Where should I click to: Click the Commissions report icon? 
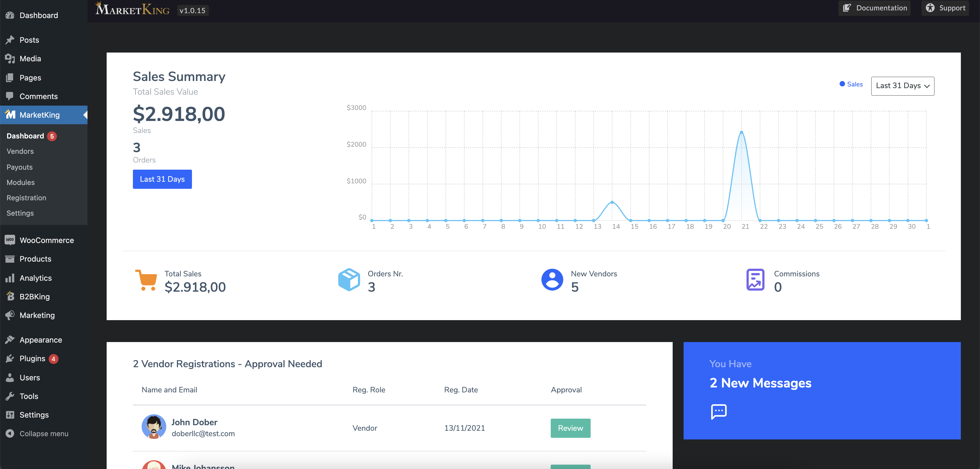click(755, 280)
